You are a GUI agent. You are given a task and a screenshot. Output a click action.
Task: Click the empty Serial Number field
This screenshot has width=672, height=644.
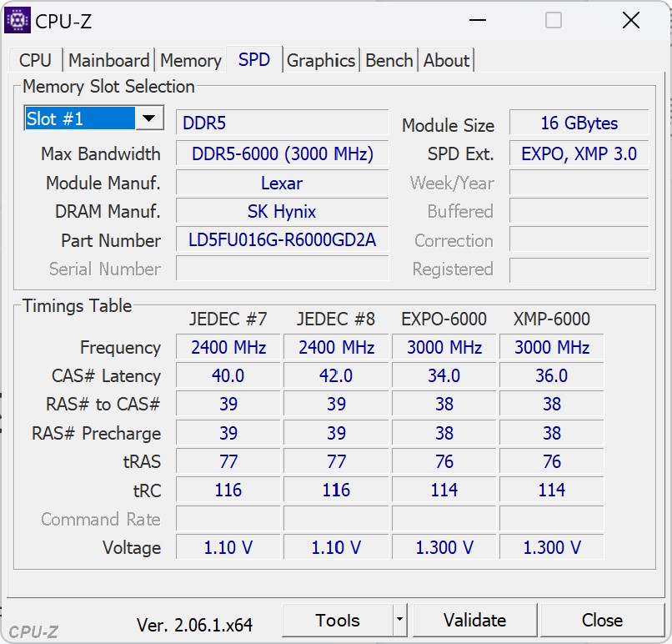point(282,269)
